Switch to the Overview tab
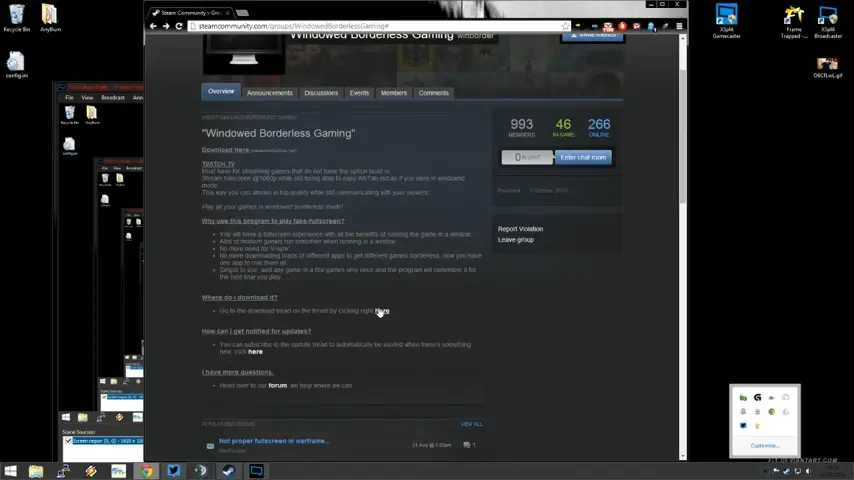This screenshot has height=480, width=854. [221, 92]
